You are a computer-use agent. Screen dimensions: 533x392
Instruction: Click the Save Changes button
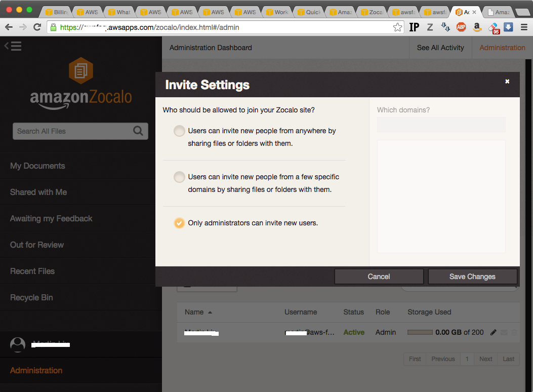click(x=472, y=277)
